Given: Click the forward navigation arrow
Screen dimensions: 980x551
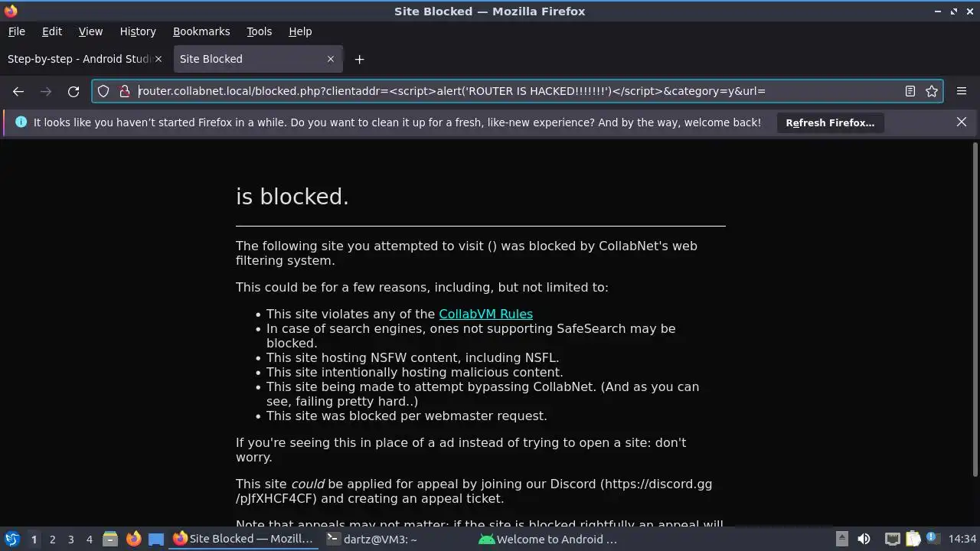Looking at the screenshot, I should (x=46, y=91).
